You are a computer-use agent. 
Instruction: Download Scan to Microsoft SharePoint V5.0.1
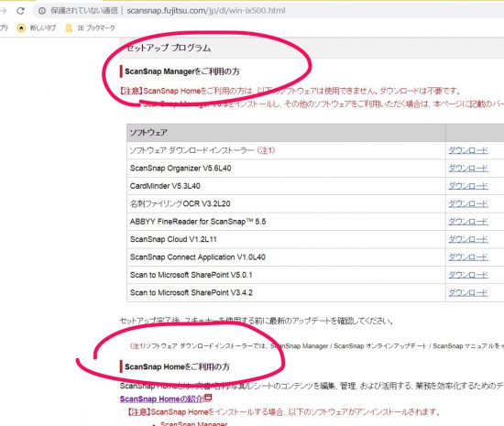[x=468, y=275]
